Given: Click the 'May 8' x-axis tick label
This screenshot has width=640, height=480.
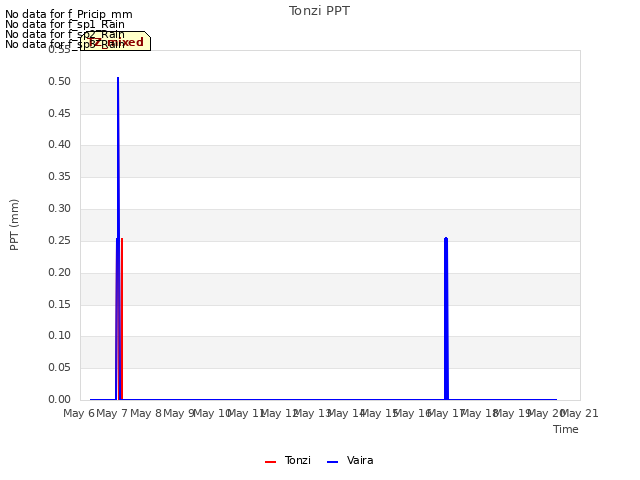Looking at the screenshot, I should [146, 413].
